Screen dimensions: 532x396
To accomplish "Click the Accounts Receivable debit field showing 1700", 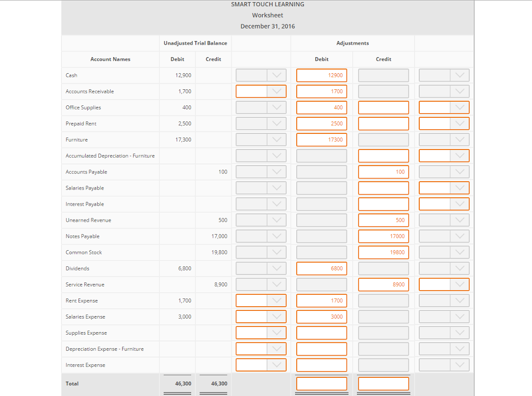I will coord(322,91).
